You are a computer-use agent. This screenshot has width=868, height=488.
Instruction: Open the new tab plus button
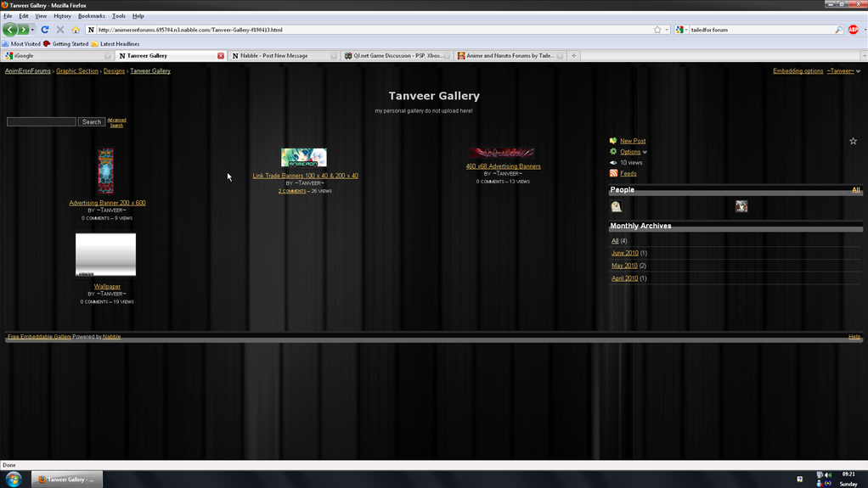(x=574, y=56)
